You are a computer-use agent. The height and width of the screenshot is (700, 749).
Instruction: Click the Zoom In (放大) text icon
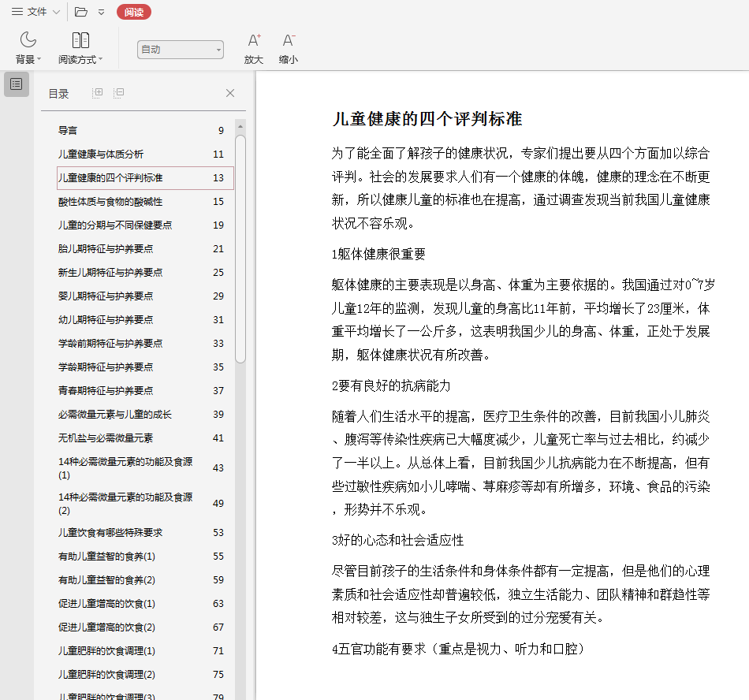pos(253,40)
